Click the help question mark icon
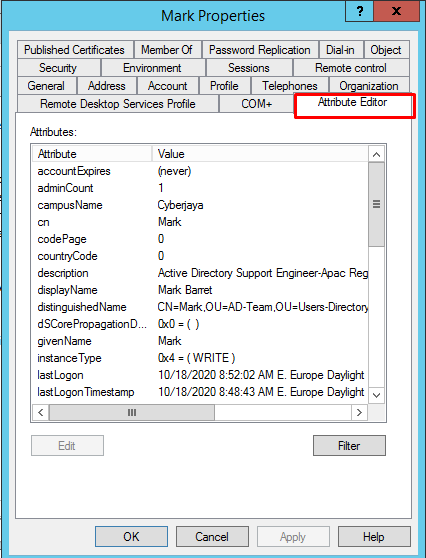This screenshot has width=426, height=558. pyautogui.click(x=359, y=11)
